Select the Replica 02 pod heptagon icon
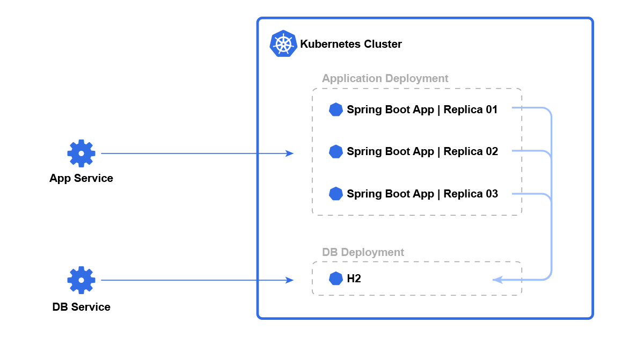 pyautogui.click(x=336, y=151)
